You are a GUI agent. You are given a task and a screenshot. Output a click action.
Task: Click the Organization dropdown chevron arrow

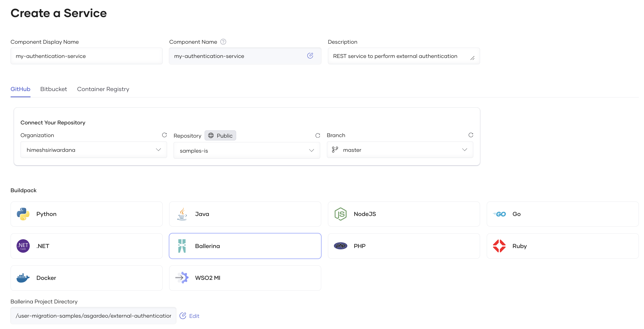pyautogui.click(x=158, y=150)
